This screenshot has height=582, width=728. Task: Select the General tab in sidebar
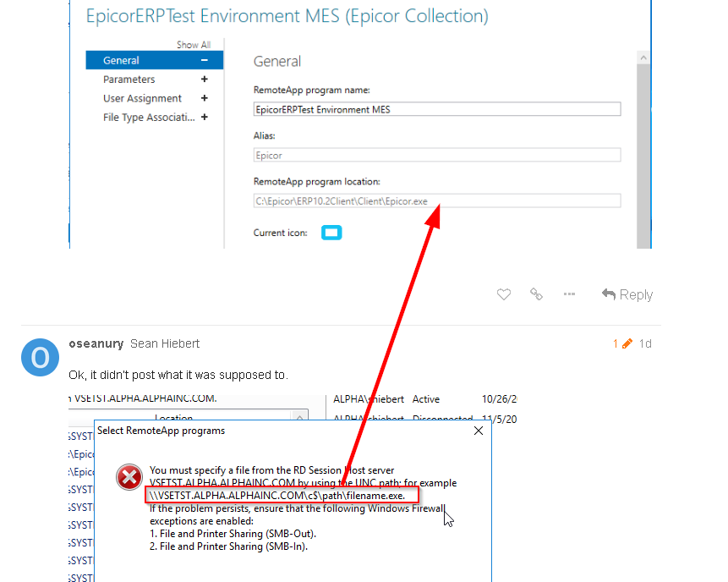(x=155, y=60)
